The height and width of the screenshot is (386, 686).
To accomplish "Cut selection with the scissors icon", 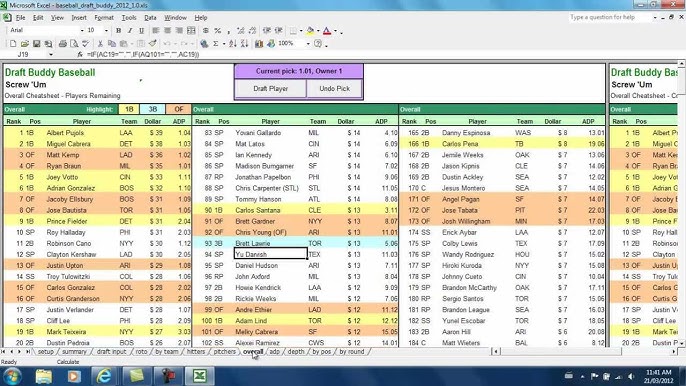I will pos(100,43).
